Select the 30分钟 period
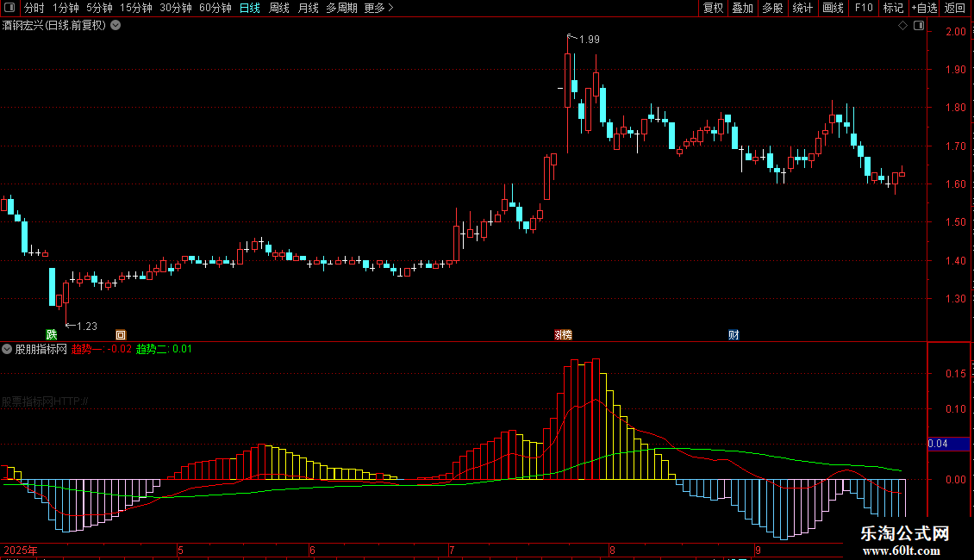Image resolution: width=974 pixels, height=560 pixels. (x=175, y=8)
